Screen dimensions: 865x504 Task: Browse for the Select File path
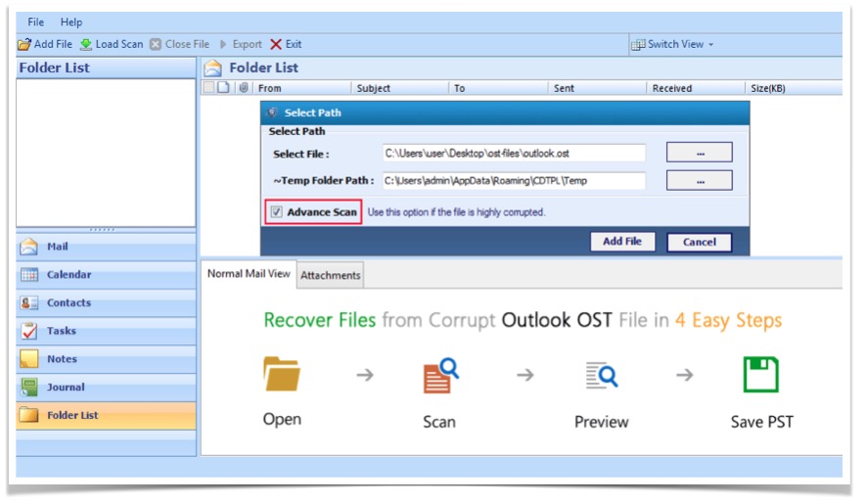(699, 153)
